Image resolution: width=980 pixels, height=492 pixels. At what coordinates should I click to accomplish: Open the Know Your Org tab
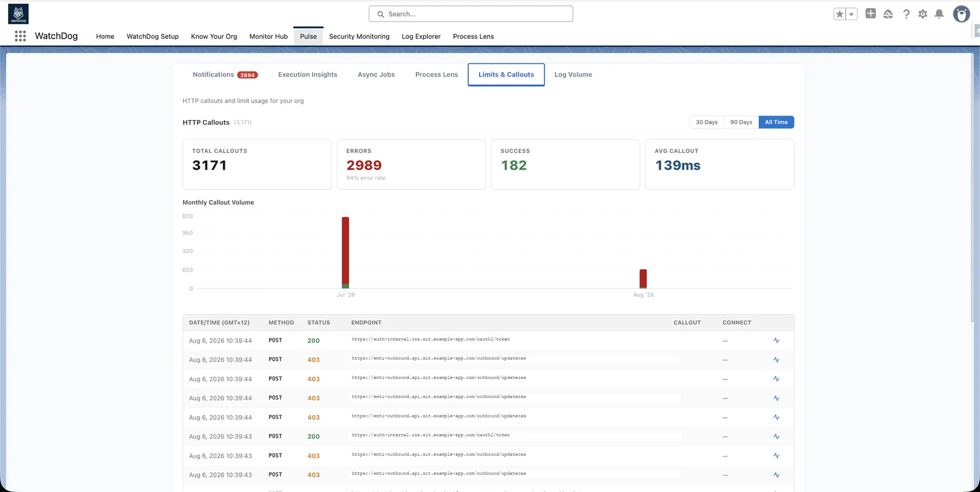tap(214, 36)
